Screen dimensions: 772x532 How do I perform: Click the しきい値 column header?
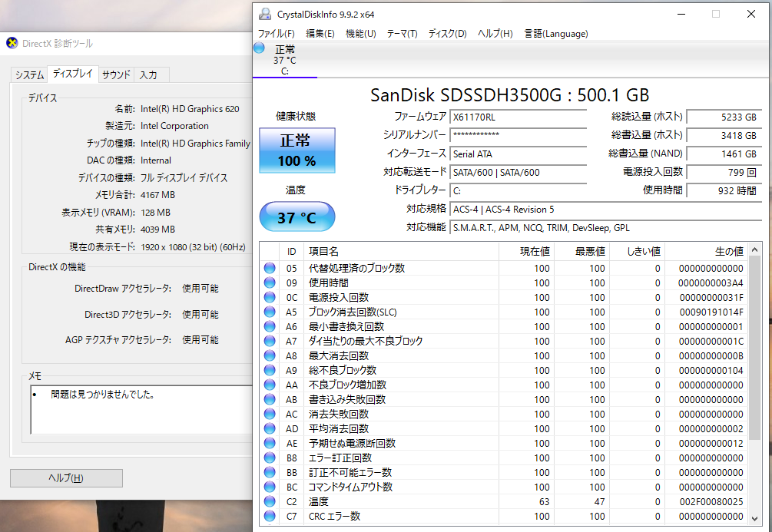[x=637, y=252]
